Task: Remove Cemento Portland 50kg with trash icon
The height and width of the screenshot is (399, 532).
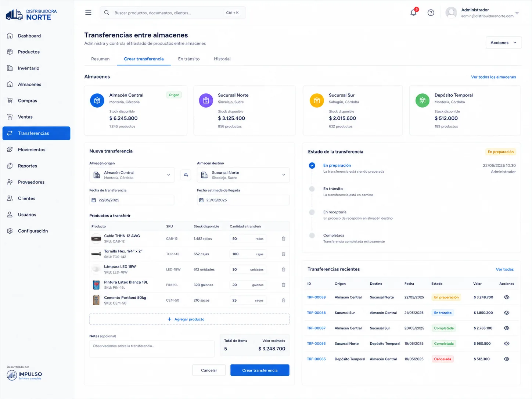Action: (284, 301)
